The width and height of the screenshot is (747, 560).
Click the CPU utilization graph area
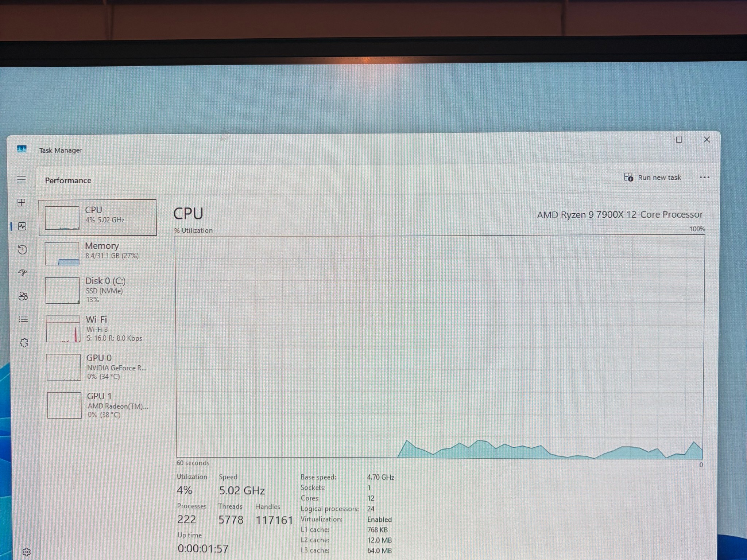(440, 347)
